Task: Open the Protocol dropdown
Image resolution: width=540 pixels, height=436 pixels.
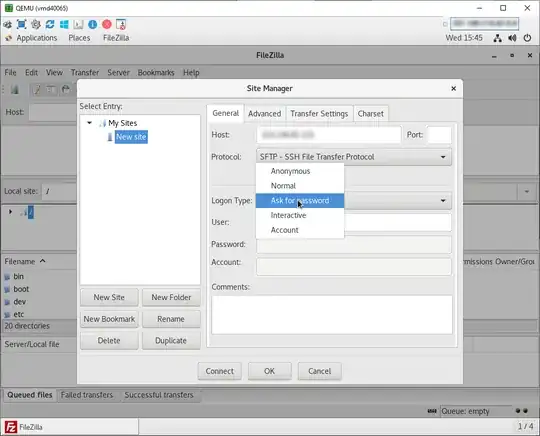Action: tap(354, 157)
